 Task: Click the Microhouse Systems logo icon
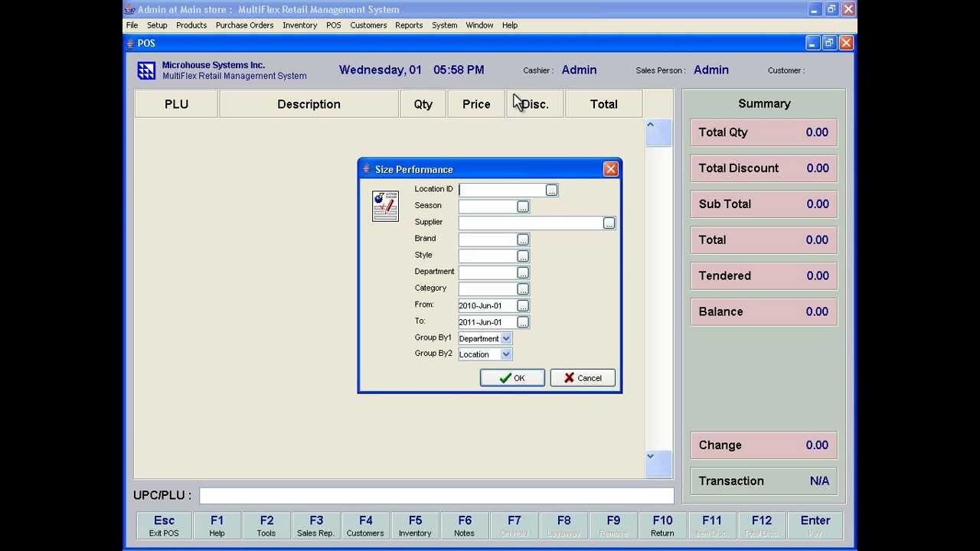146,70
